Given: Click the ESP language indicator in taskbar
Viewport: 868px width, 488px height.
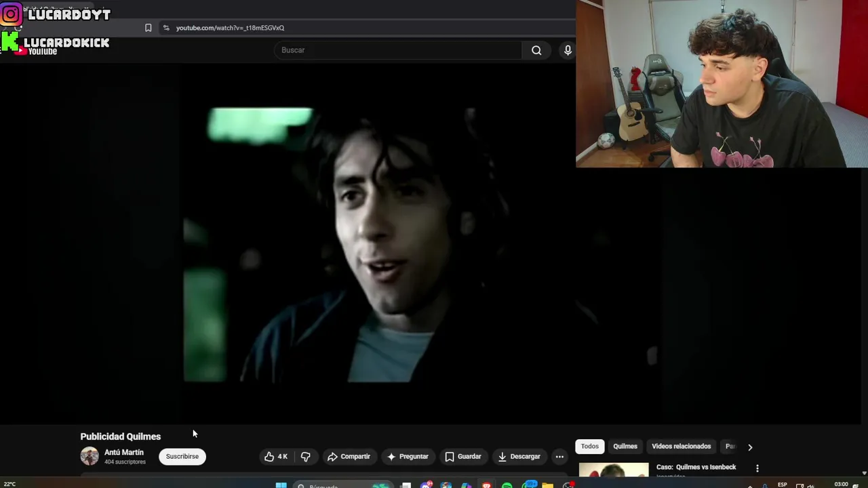Looking at the screenshot, I should pos(783,485).
